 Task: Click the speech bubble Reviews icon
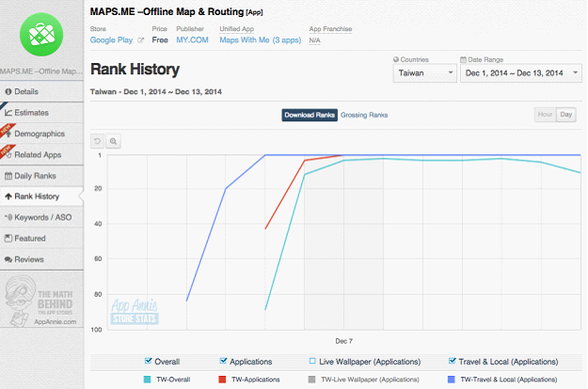click(8, 259)
